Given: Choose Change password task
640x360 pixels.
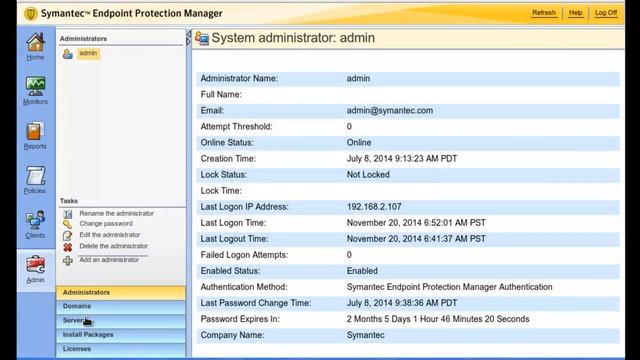Looking at the screenshot, I should coord(106,224).
